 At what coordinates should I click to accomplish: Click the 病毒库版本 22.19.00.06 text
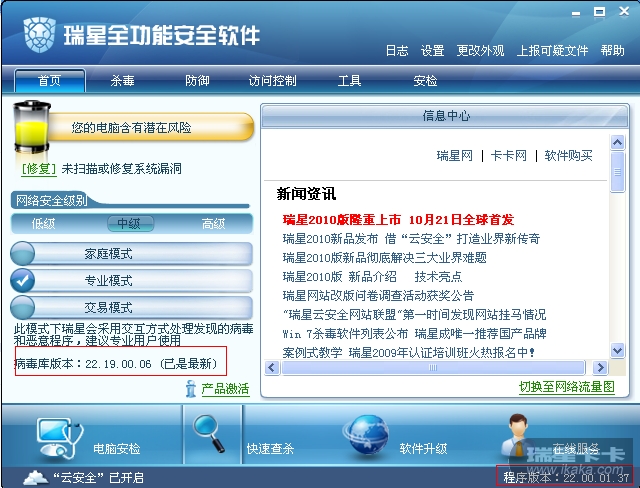click(x=116, y=364)
